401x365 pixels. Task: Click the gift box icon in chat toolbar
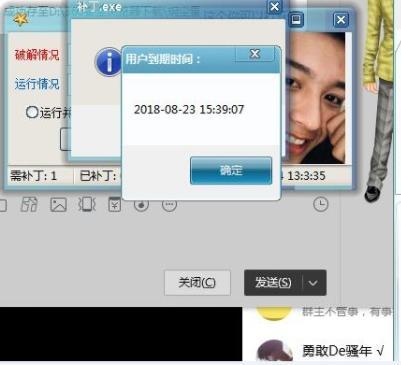[x=29, y=204]
